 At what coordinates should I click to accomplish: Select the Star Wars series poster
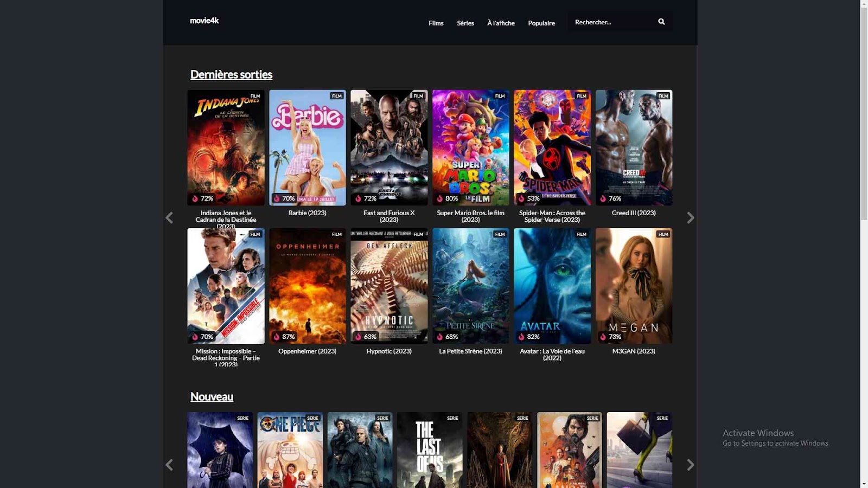click(x=570, y=450)
